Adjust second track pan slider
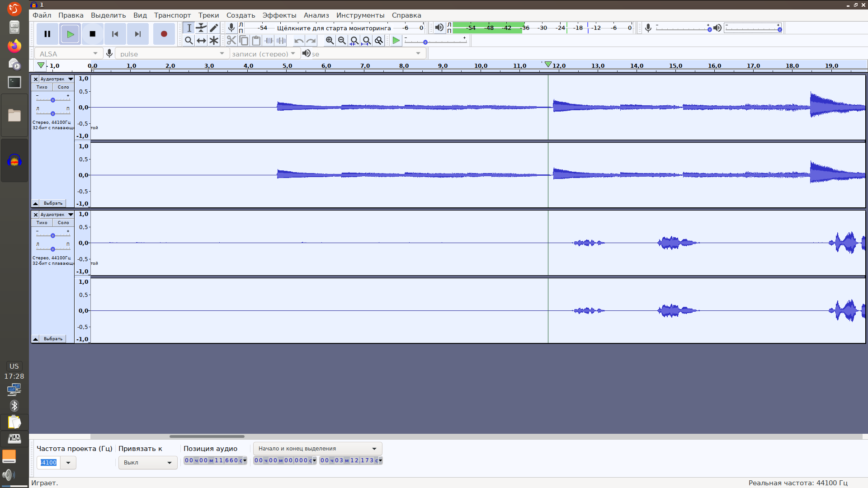The width and height of the screenshot is (868, 488). [53, 249]
